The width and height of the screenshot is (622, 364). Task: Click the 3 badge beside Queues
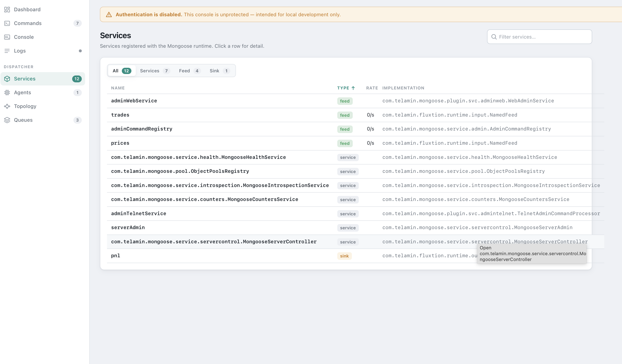click(77, 120)
